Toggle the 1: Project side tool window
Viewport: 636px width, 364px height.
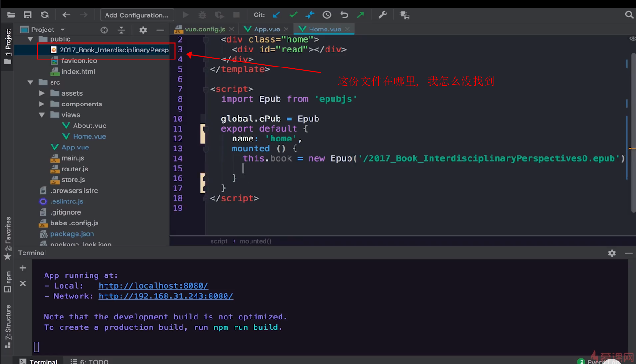(x=8, y=47)
